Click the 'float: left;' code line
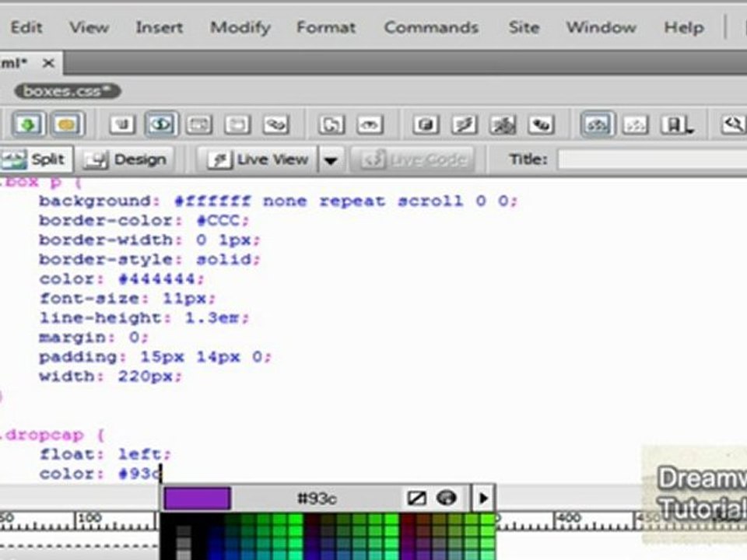The height and width of the screenshot is (560, 747). [x=105, y=454]
